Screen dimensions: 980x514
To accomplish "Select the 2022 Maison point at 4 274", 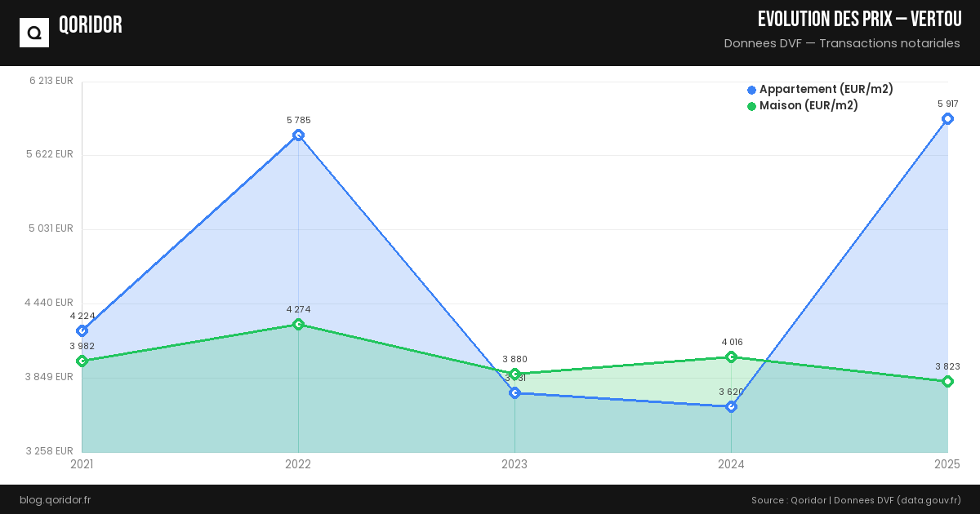I will point(298,325).
